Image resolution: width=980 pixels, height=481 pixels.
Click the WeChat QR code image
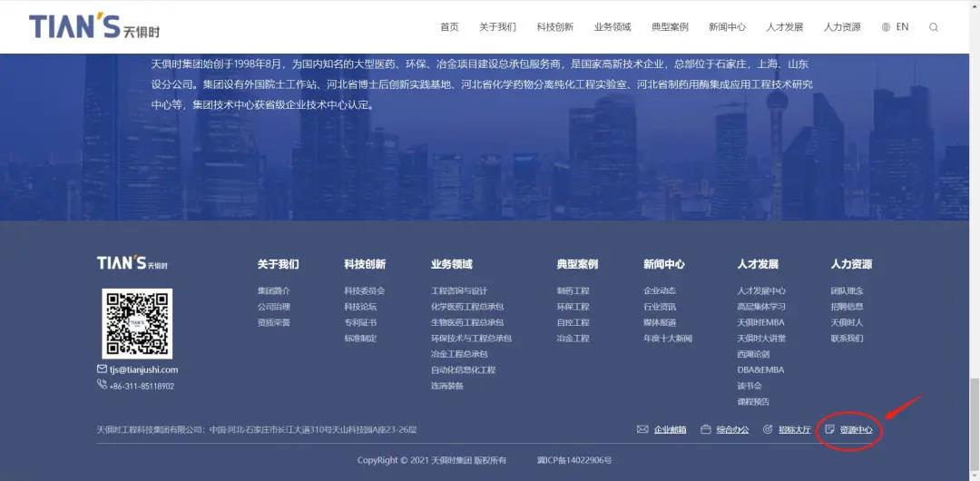pyautogui.click(x=137, y=323)
